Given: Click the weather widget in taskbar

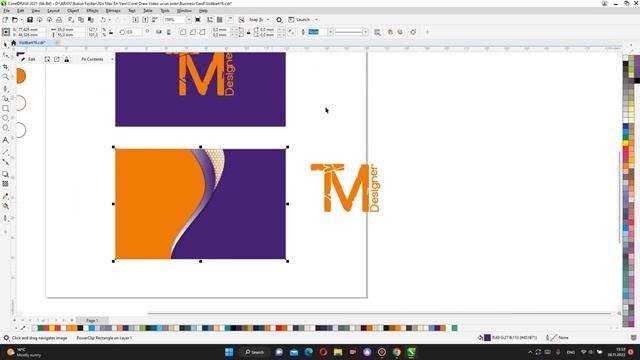Looking at the screenshot, I should click(24, 352).
